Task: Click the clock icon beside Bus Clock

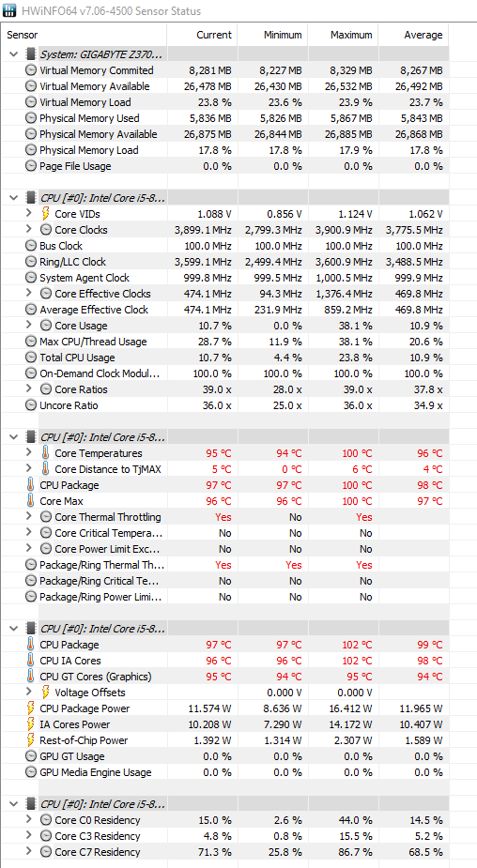Action: point(30,246)
